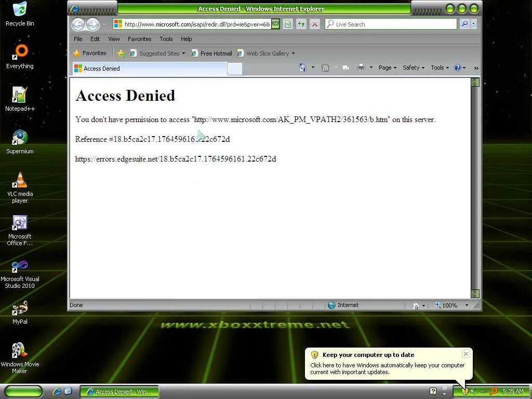Open the recent pages dropdown beside Forward
Viewport: 532px width, 399px height.
pyautogui.click(x=104, y=24)
